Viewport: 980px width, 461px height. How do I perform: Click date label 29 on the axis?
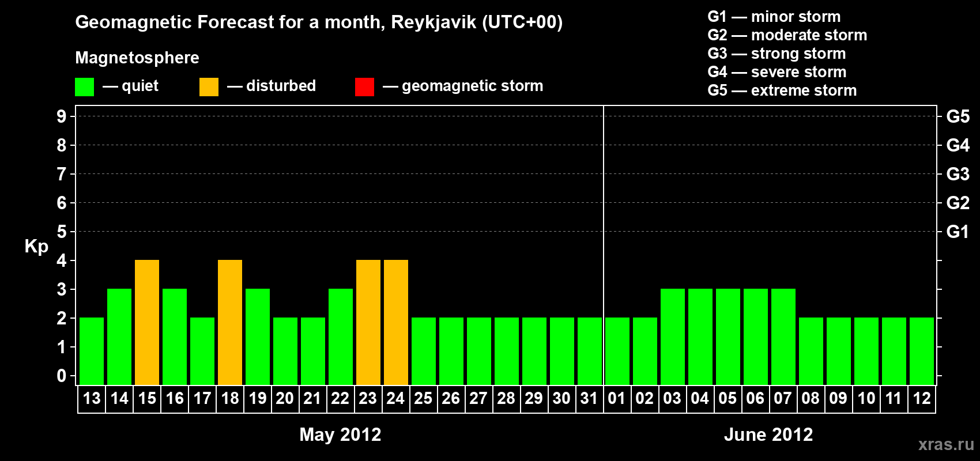click(534, 399)
